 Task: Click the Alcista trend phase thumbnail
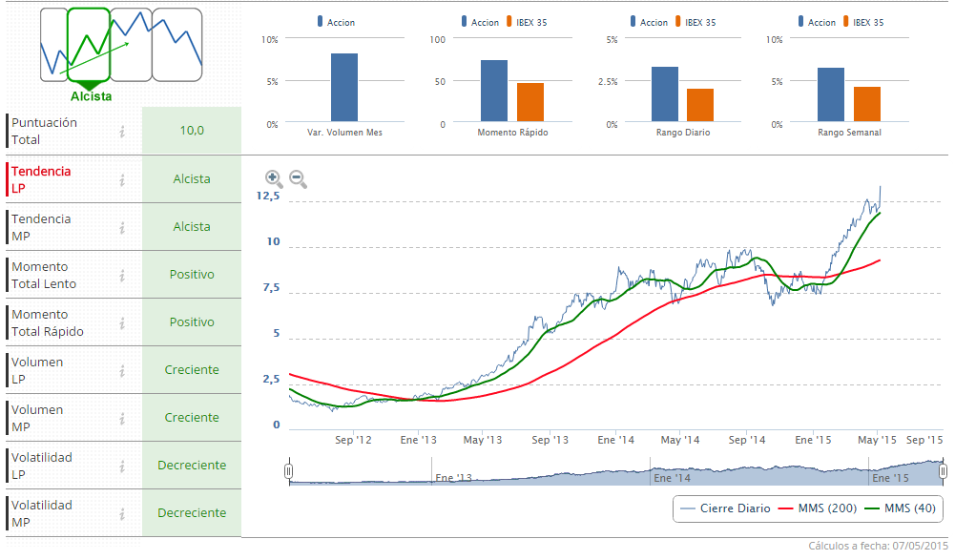(x=90, y=46)
